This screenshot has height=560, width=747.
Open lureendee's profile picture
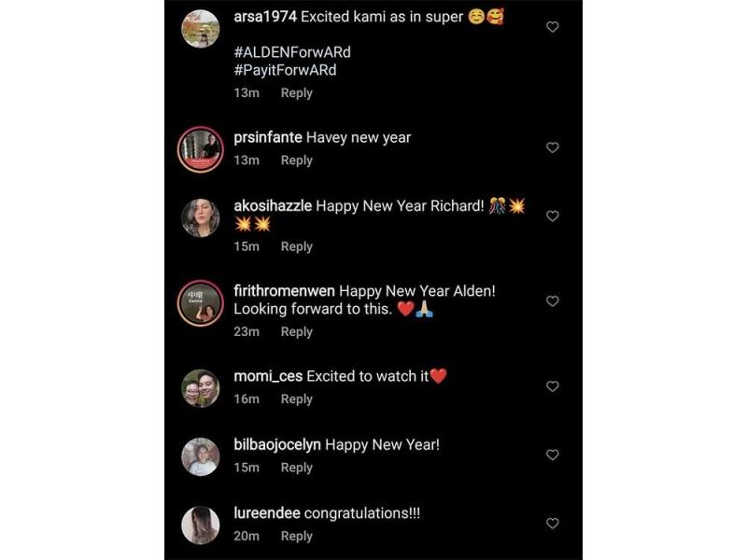201,525
